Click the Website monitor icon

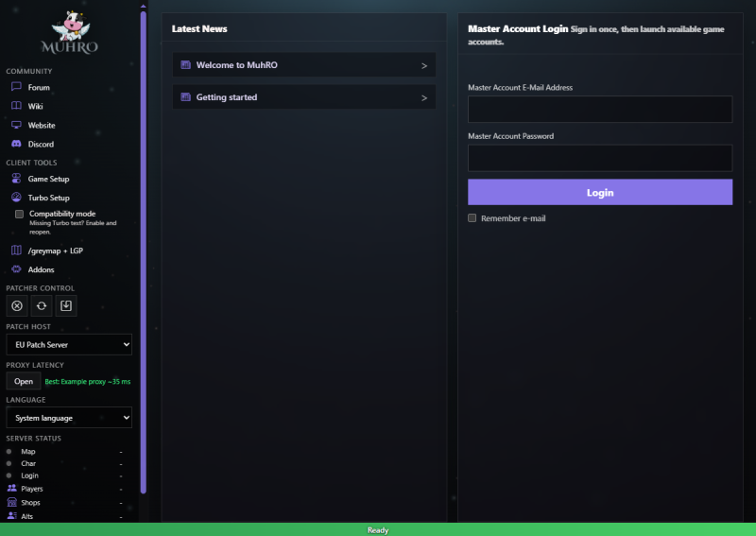pos(16,125)
